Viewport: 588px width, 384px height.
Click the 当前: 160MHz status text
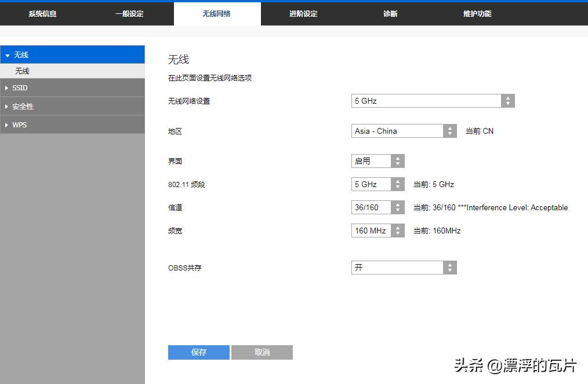pos(437,231)
